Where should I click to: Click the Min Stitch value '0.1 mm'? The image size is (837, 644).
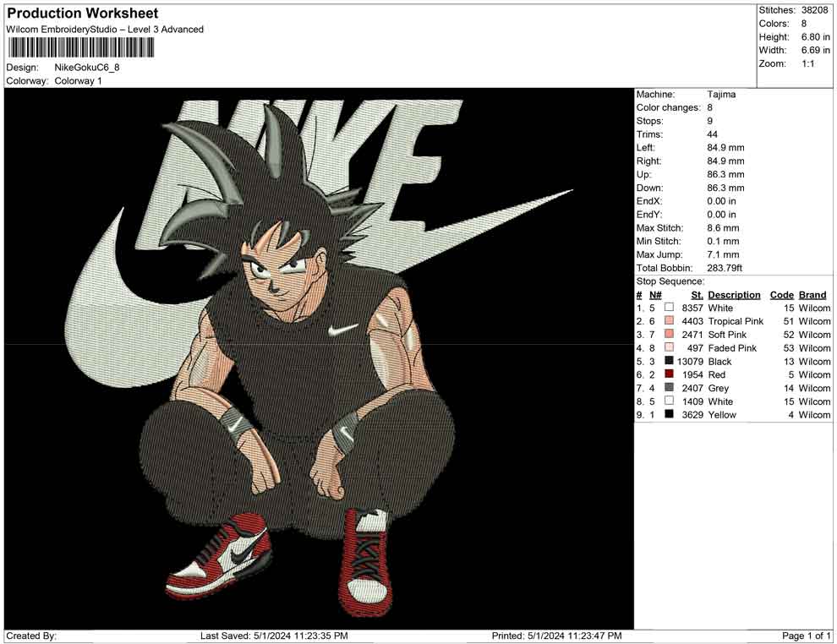pyautogui.click(x=723, y=241)
